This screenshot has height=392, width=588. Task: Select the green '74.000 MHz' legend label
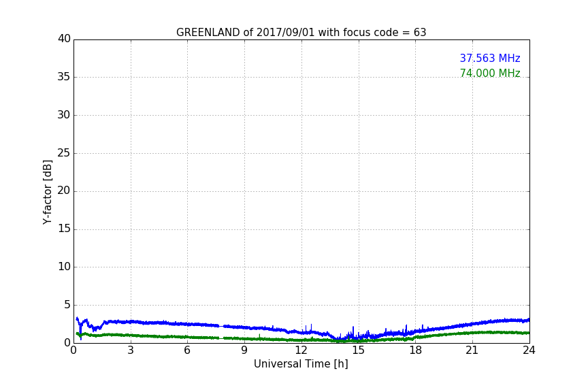[490, 73]
